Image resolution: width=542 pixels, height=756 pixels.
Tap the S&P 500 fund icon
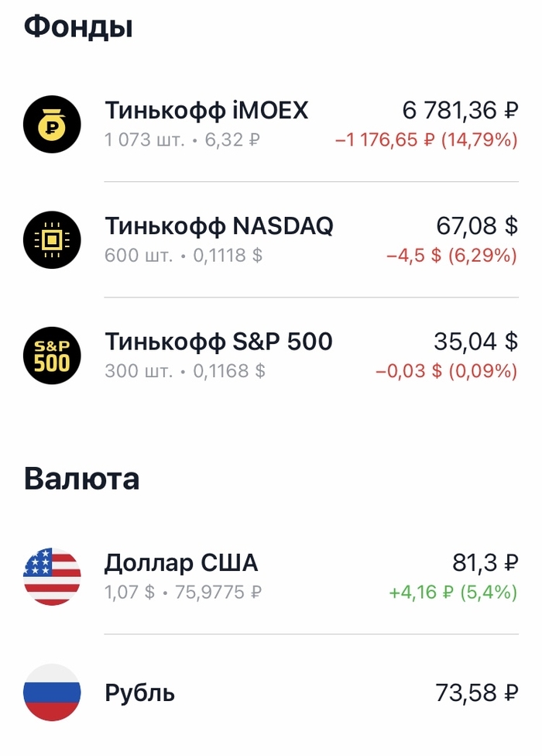[52, 356]
